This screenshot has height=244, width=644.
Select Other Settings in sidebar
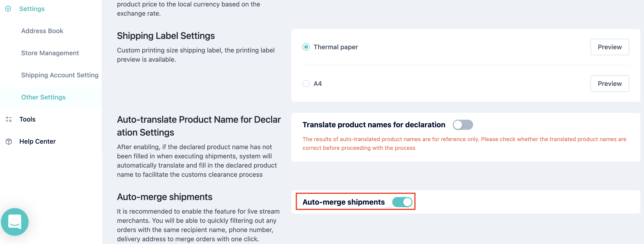tap(43, 97)
